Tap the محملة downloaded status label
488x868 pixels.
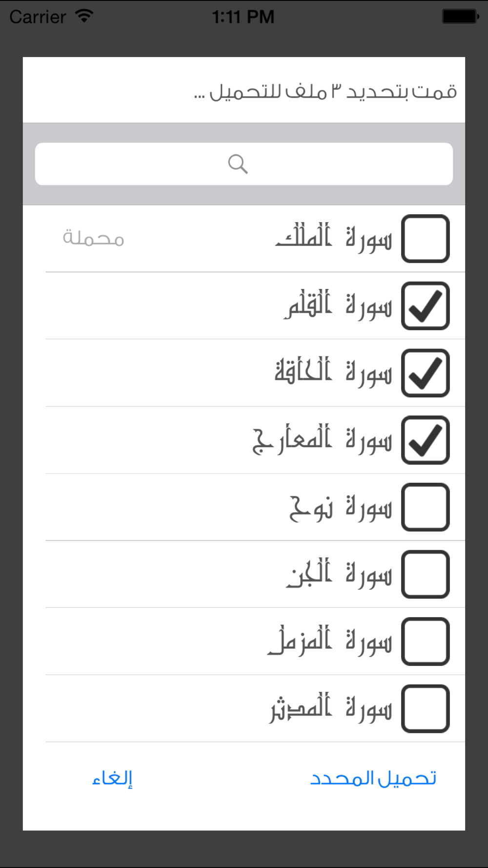(x=93, y=238)
